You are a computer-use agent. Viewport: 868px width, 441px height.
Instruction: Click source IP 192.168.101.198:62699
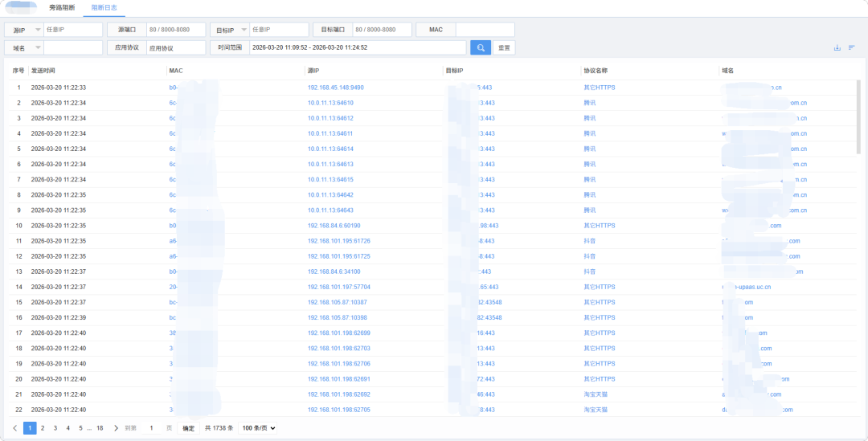point(339,333)
